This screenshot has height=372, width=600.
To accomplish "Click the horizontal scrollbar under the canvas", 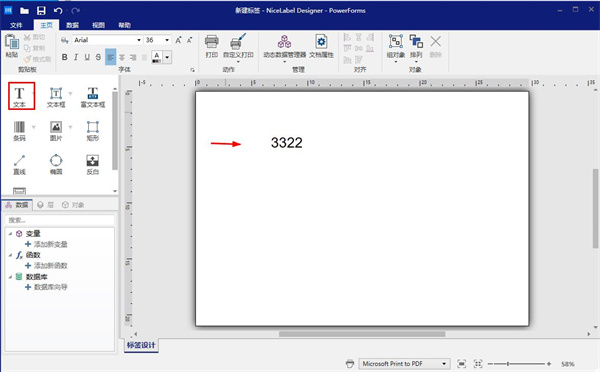I will pyautogui.click(x=362, y=334).
